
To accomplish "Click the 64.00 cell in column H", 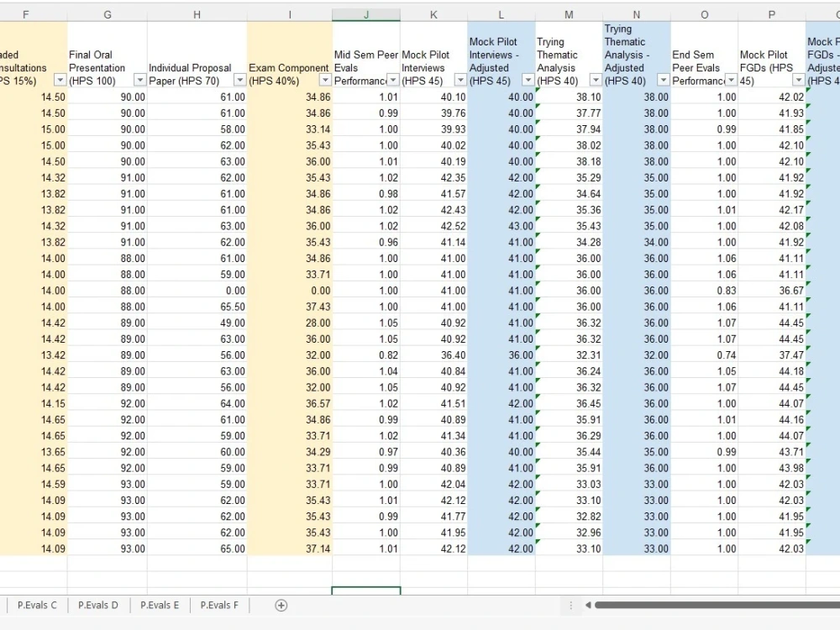I will 197,403.
